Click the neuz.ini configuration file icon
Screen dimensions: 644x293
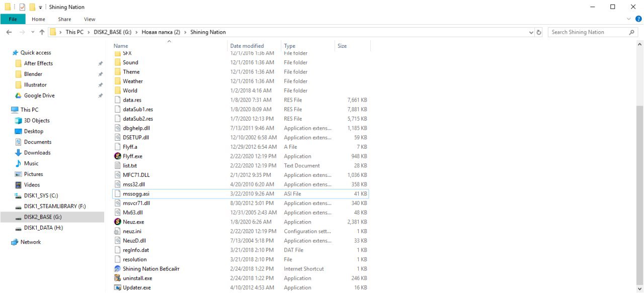point(118,231)
